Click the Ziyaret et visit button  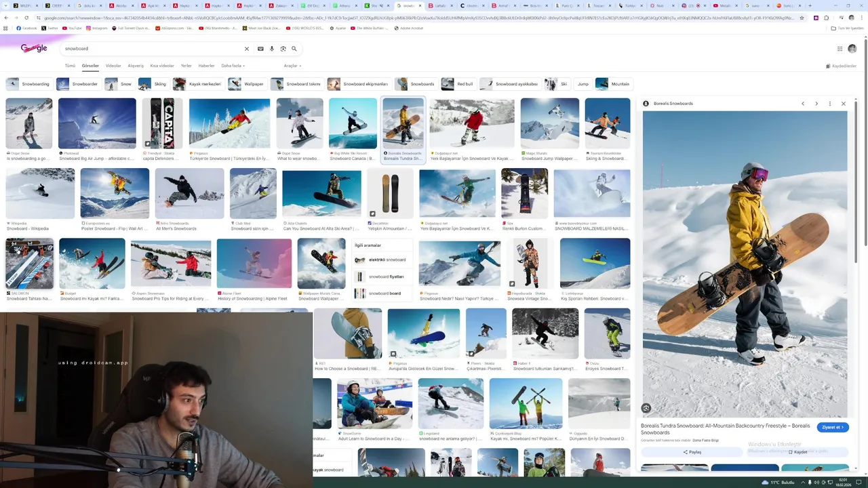tap(833, 428)
